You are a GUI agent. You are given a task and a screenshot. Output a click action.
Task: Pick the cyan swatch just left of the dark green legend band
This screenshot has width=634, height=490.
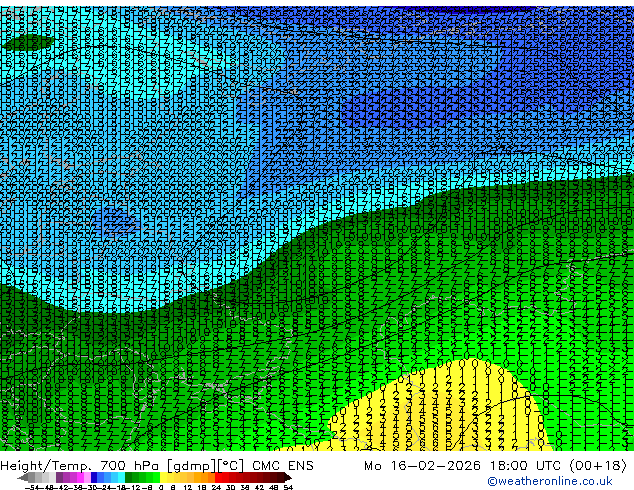122,477
